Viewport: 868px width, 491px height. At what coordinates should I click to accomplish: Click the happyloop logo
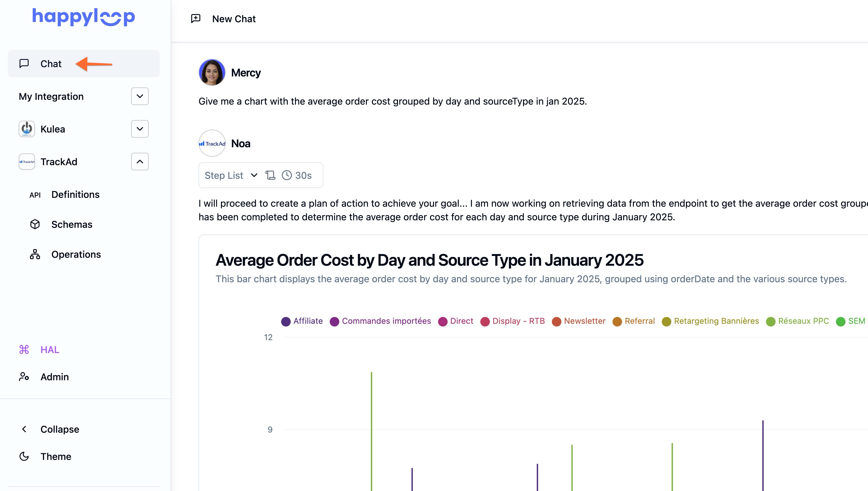pos(83,17)
